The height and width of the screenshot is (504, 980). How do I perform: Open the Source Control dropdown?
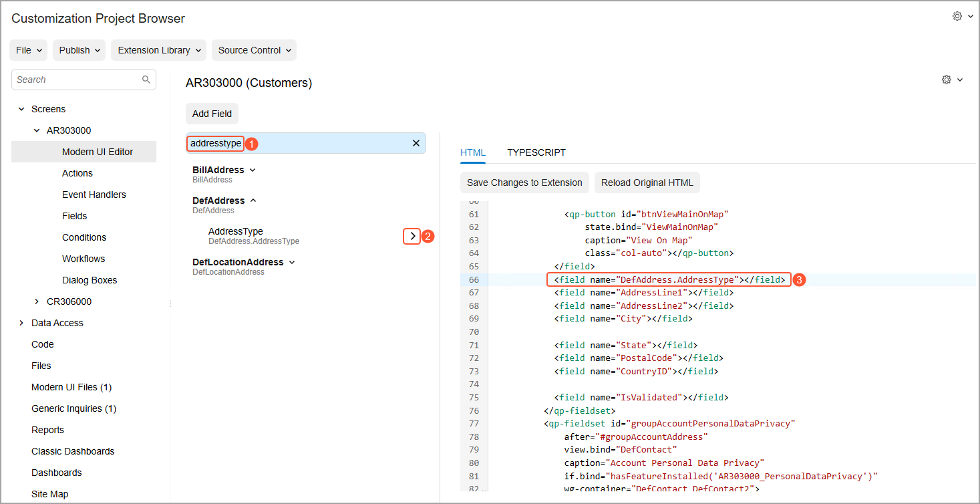pos(254,50)
